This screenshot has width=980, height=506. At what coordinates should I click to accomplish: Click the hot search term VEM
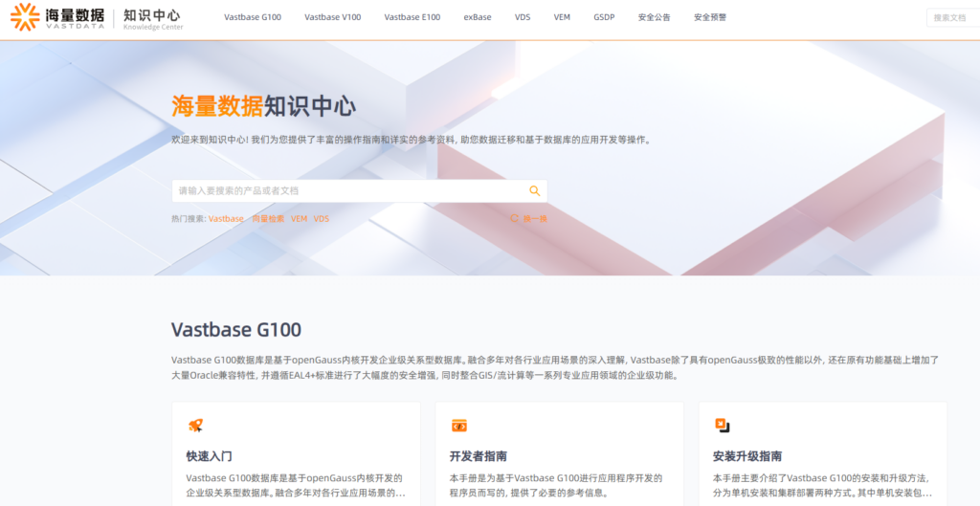pos(299,219)
